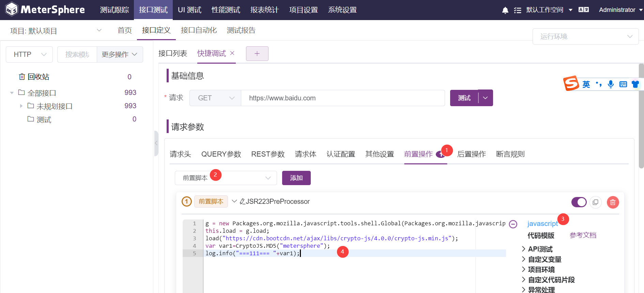Switch to the 接口自动化 tab
Image resolution: width=644 pixels, height=293 pixels.
point(199,30)
